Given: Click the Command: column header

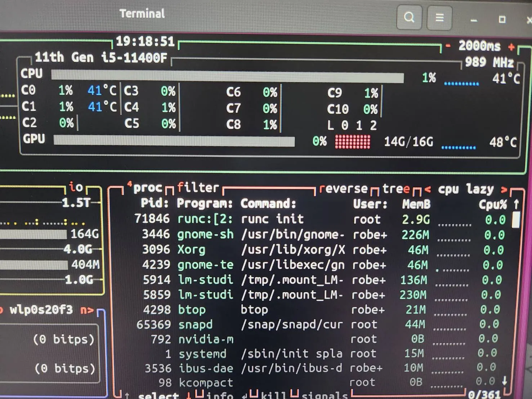Looking at the screenshot, I should 268,203.
